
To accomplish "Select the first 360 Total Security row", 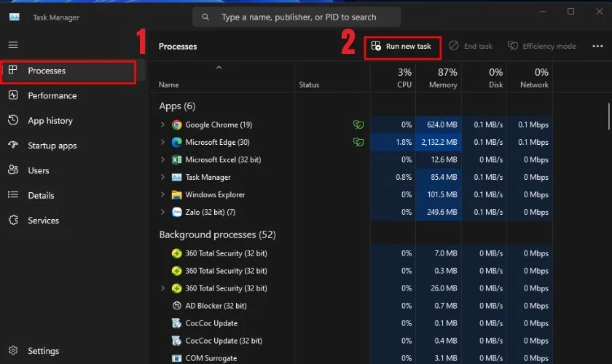I will (x=226, y=253).
